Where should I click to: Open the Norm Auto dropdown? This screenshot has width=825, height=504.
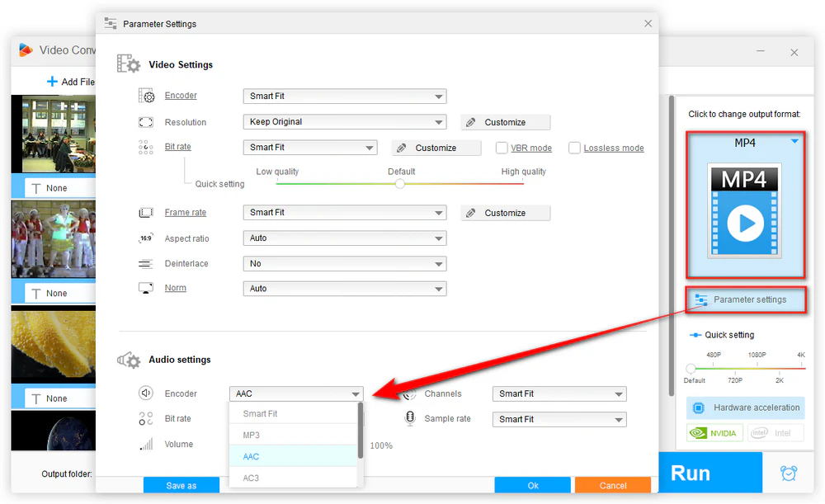pyautogui.click(x=345, y=289)
